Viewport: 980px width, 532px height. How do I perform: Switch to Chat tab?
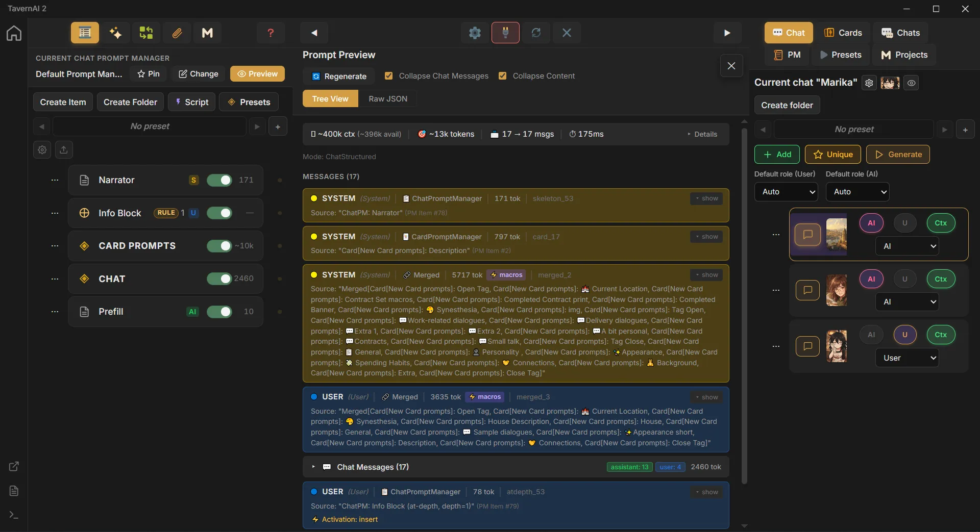(789, 33)
